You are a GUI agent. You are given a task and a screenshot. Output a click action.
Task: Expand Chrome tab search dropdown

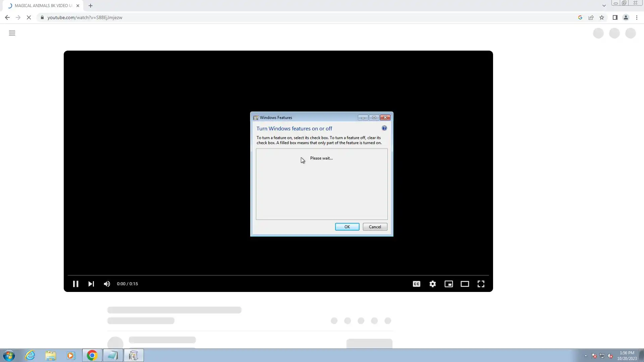(x=604, y=6)
